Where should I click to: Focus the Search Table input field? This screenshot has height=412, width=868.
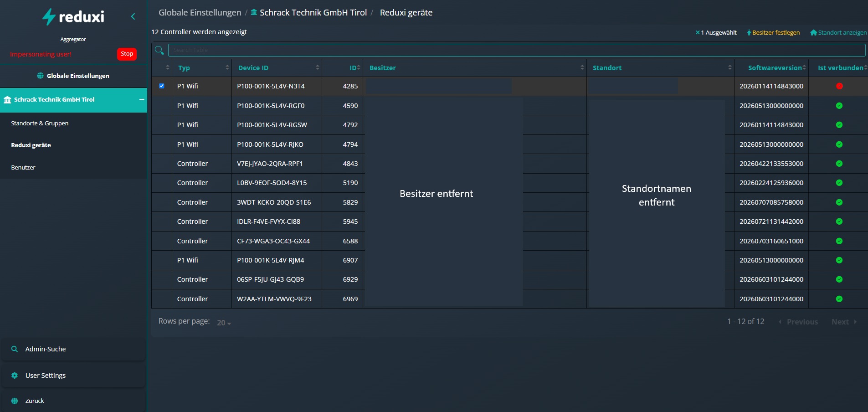[x=517, y=50]
